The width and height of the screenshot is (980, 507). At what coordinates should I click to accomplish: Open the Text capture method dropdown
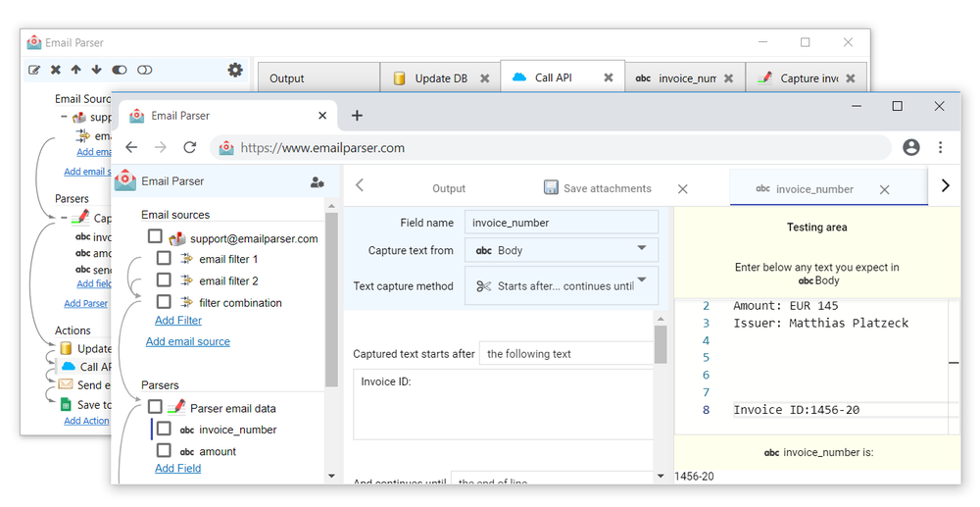click(562, 285)
